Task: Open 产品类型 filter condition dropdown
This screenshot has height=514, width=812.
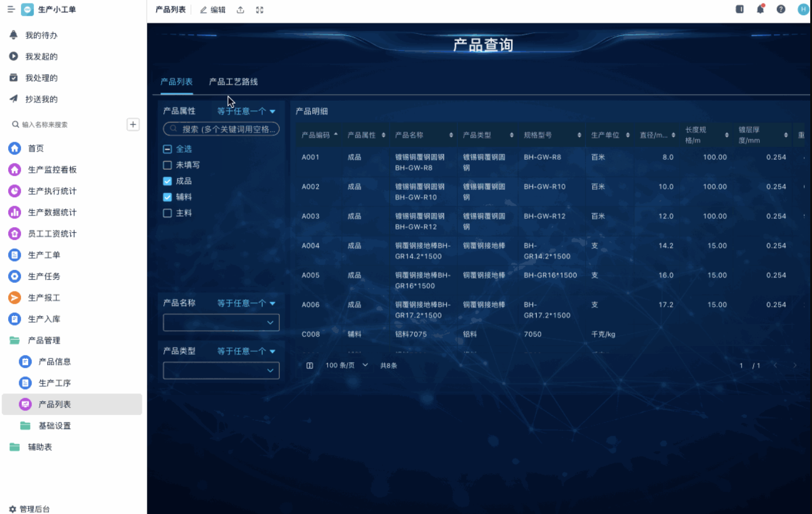Action: point(246,351)
